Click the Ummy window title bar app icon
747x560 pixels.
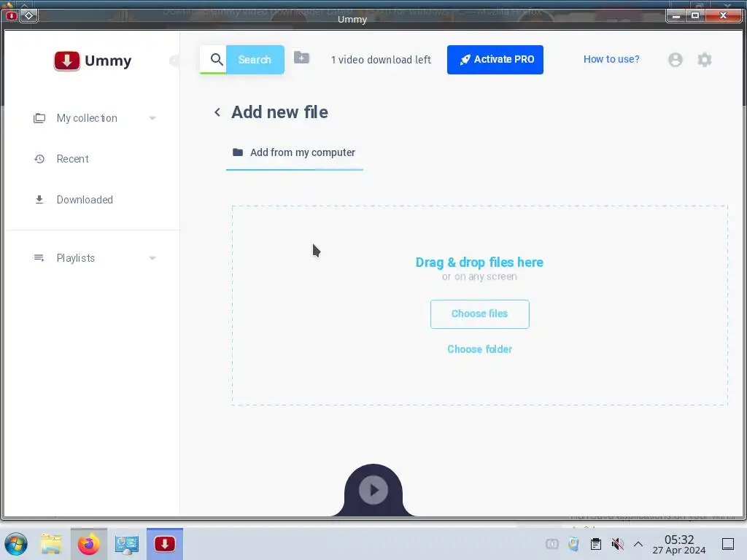[x=12, y=16]
